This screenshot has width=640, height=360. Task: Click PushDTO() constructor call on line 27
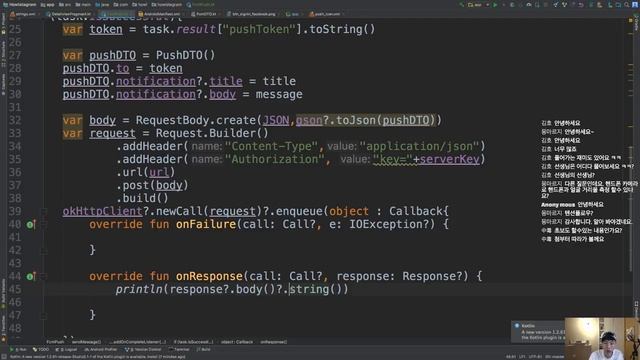coord(185,55)
